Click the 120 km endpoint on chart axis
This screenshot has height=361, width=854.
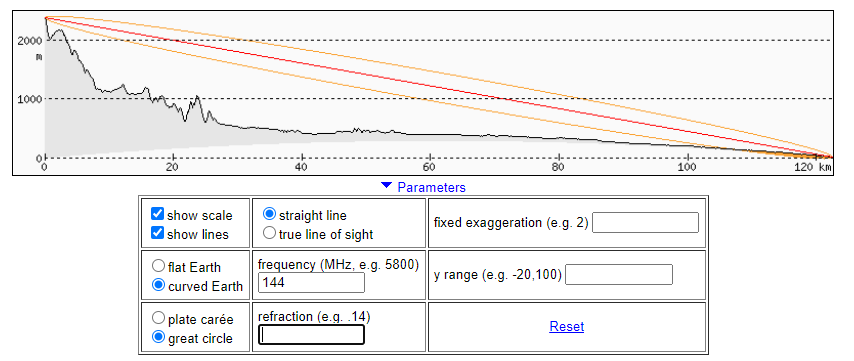(813, 167)
